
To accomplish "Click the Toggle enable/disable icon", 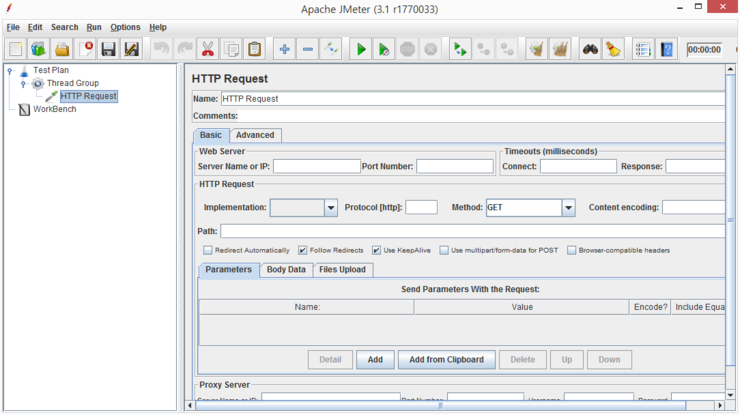I will (331, 49).
